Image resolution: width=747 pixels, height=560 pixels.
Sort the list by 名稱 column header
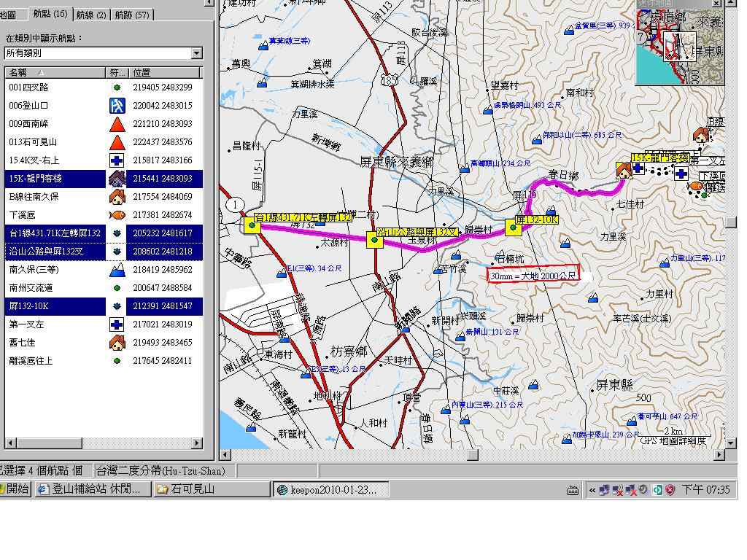click(55, 72)
